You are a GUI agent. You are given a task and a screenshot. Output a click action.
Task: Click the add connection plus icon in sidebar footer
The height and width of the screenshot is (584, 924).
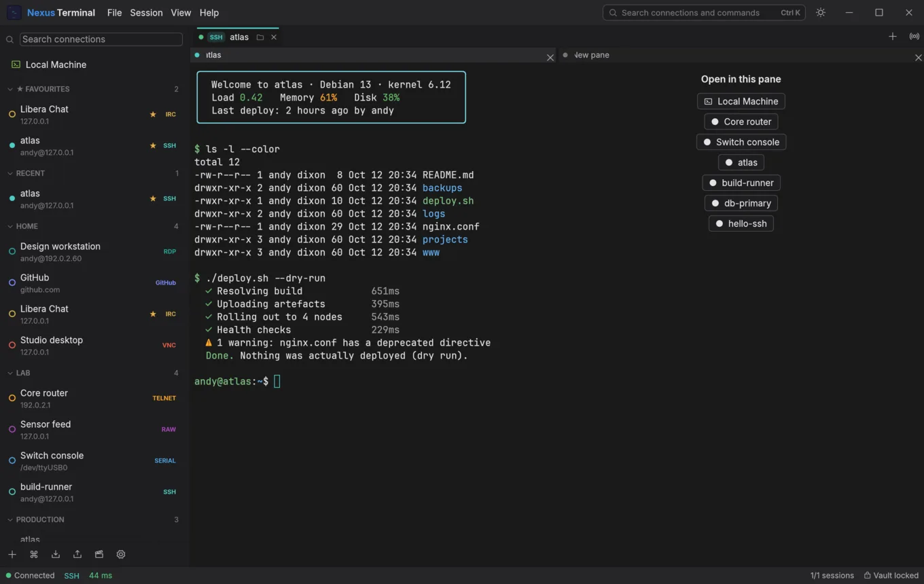(12, 554)
